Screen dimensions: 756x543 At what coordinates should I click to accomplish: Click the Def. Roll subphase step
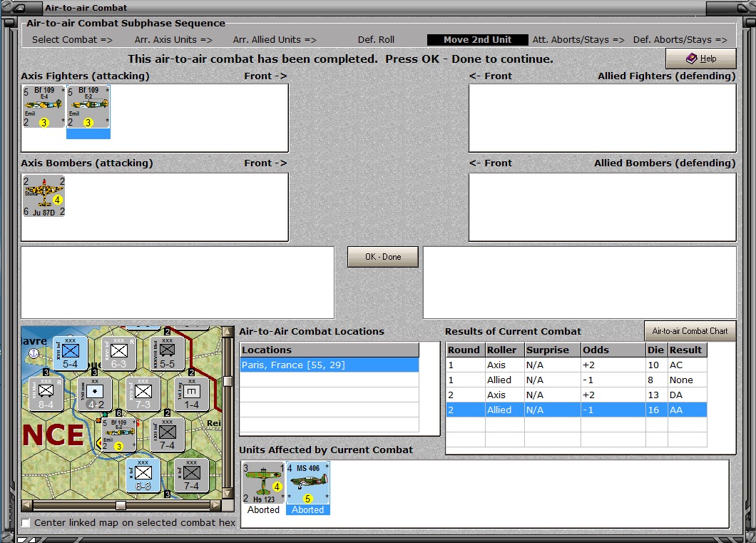[376, 39]
